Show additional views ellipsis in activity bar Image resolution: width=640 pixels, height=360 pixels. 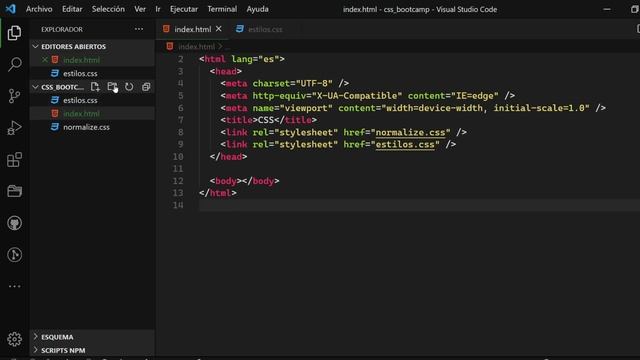pyautogui.click(x=14, y=287)
